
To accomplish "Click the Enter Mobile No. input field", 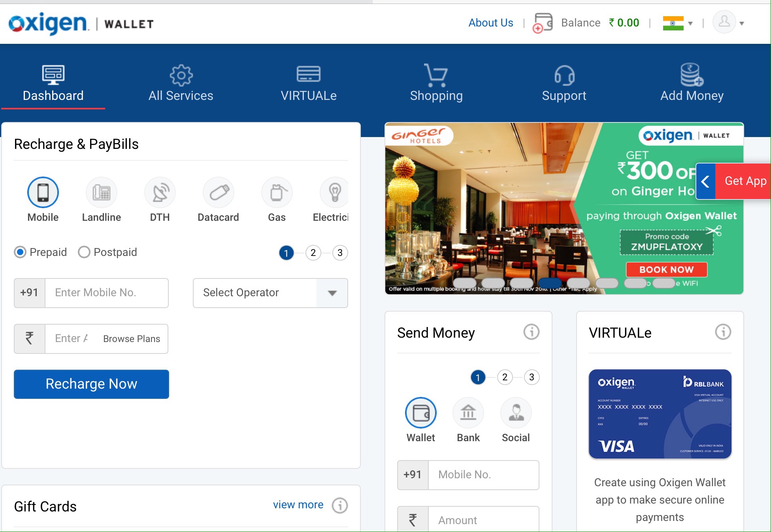I will (107, 293).
